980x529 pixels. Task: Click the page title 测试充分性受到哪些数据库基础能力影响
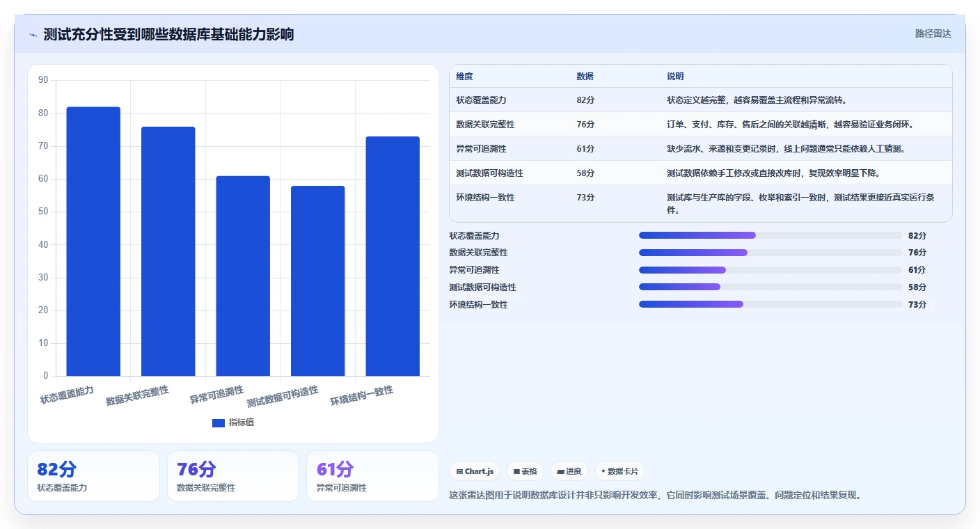tap(168, 34)
